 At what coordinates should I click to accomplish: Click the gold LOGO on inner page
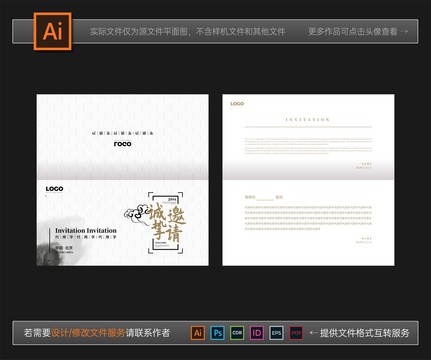237,104
